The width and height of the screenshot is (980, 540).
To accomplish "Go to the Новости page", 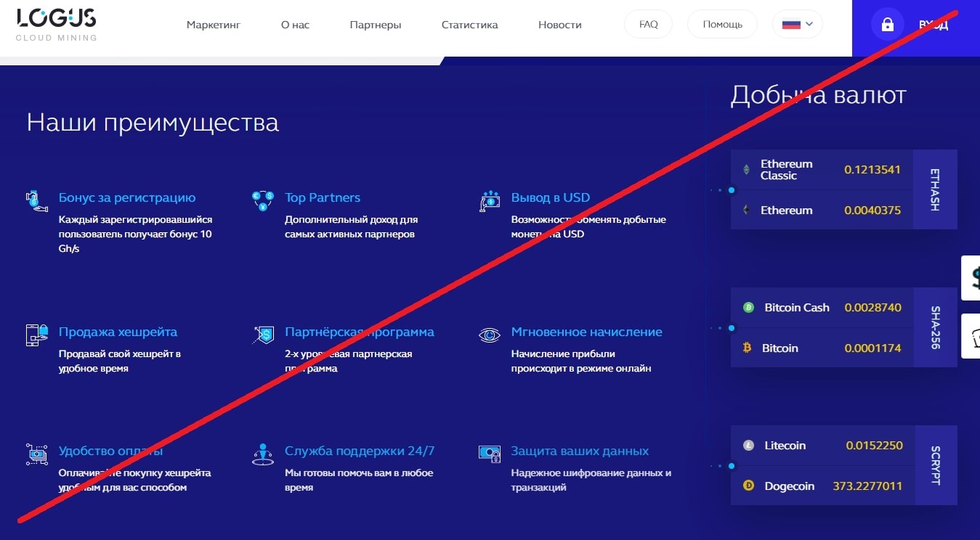I will 559,25.
